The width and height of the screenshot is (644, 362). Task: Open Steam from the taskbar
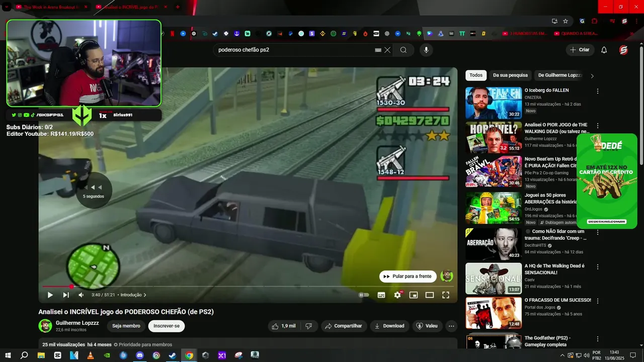[x=173, y=355]
